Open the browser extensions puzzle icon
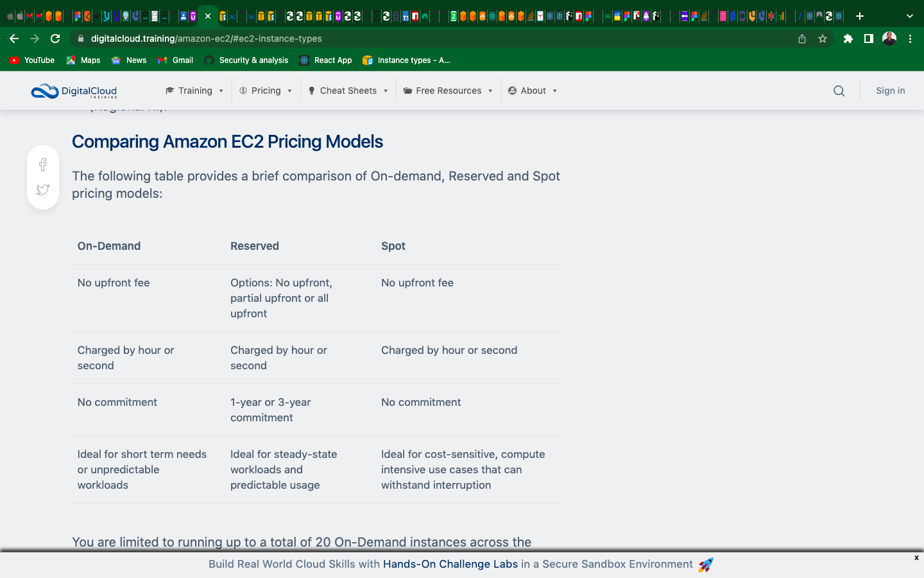Viewport: 924px width, 578px height. coord(848,39)
